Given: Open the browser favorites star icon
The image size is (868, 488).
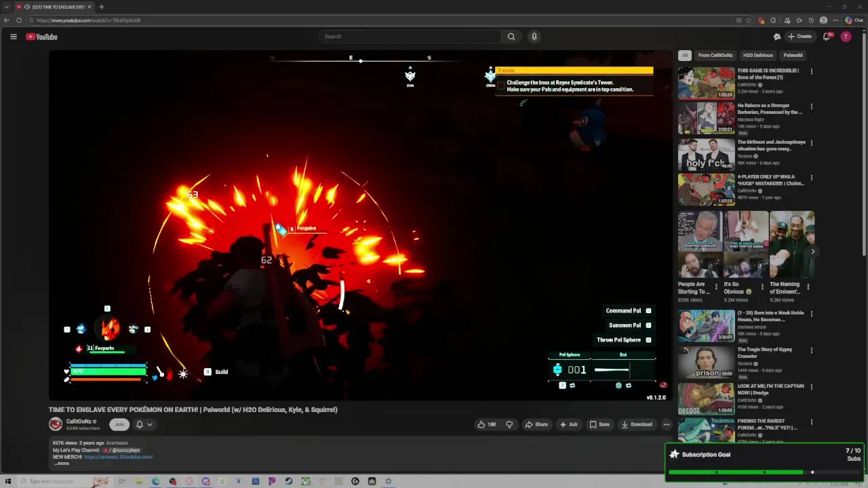Looking at the screenshot, I should pos(799,20).
